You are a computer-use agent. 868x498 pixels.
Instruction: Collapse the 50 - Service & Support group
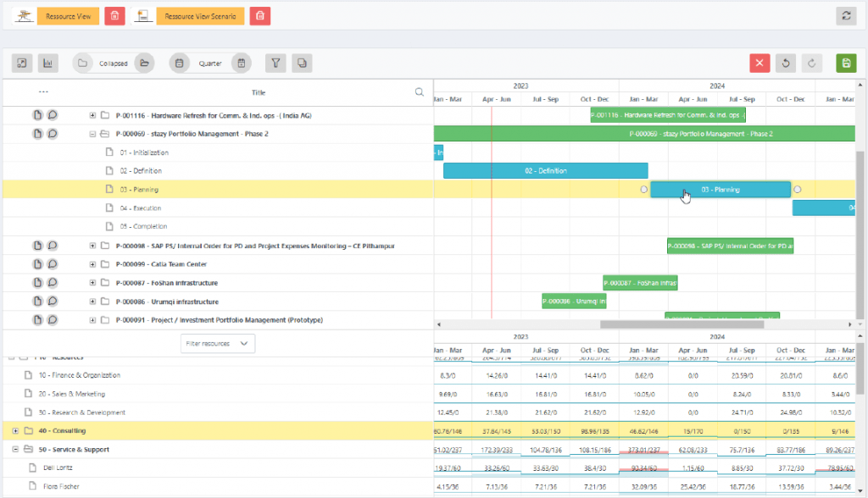pos(15,450)
